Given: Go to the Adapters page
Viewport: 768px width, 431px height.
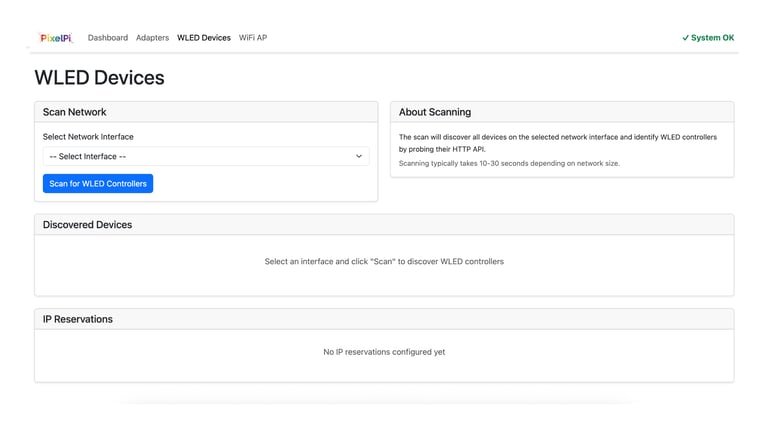Looking at the screenshot, I should click(x=152, y=38).
